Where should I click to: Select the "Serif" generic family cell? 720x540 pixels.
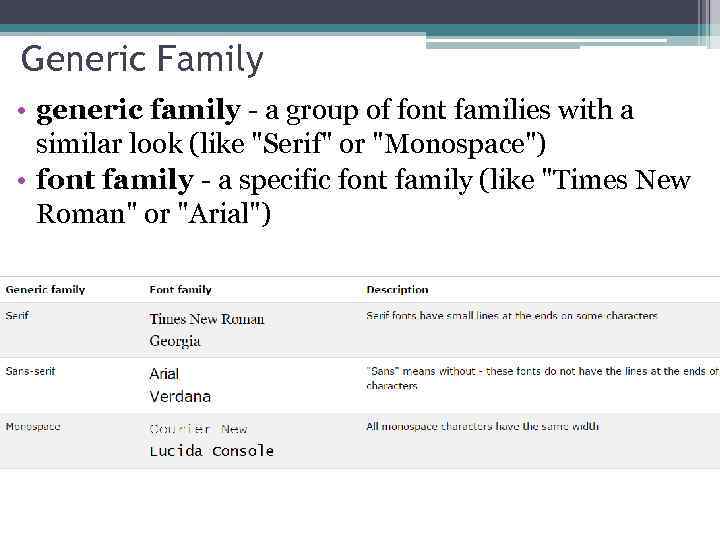coord(17,316)
